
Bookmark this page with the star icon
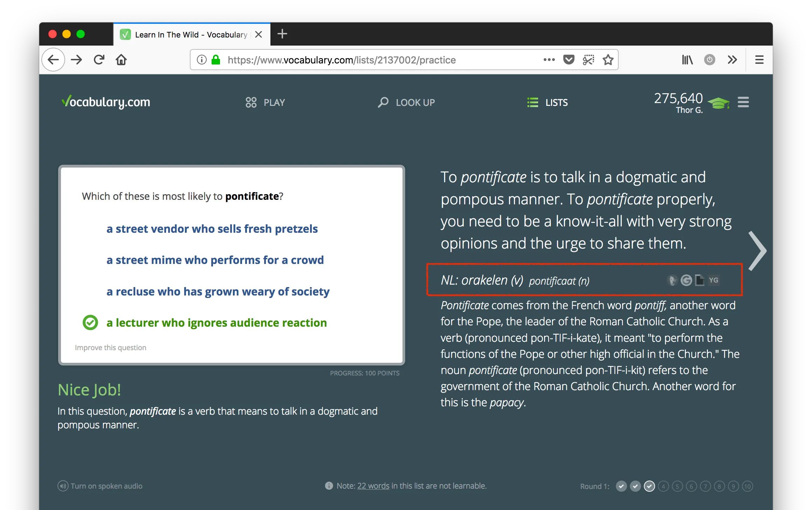[608, 60]
